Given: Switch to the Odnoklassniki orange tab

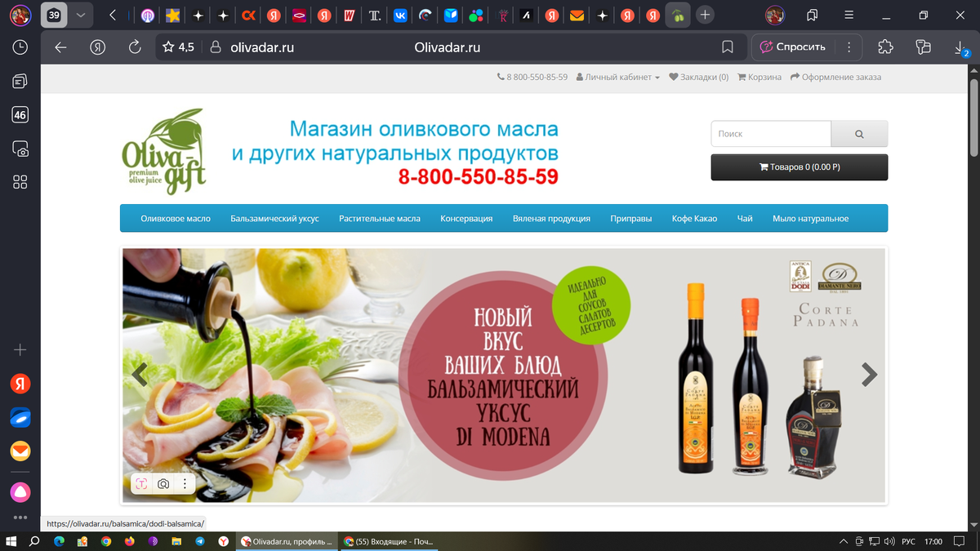Looking at the screenshot, I should 248,15.
